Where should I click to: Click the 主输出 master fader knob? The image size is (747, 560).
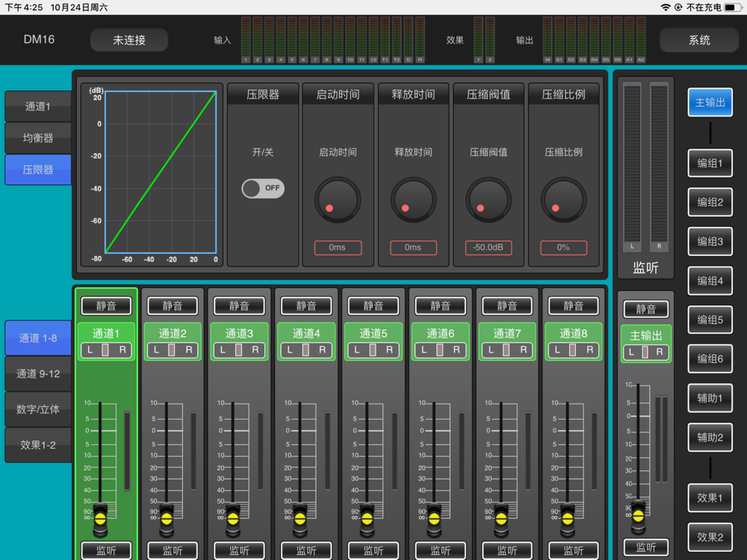639,515
